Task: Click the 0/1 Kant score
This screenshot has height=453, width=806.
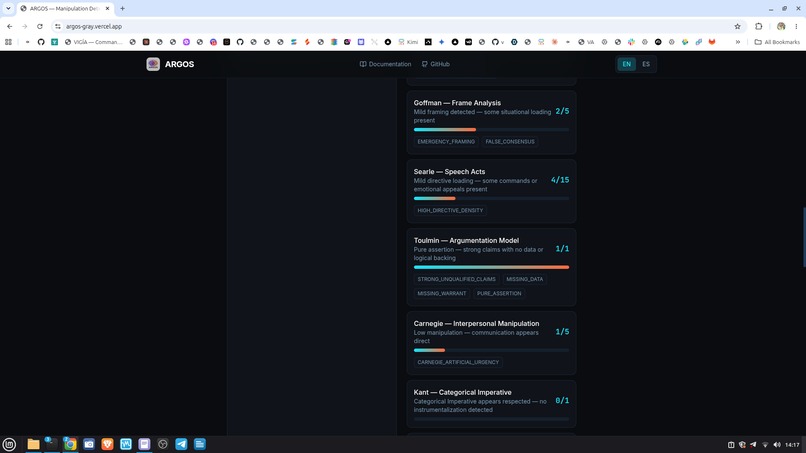Action: click(562, 401)
